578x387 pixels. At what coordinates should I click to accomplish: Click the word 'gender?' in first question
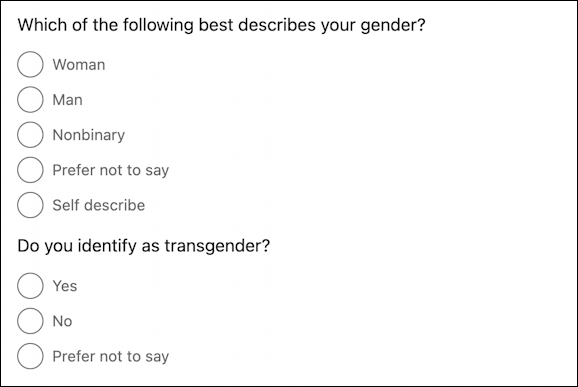pyautogui.click(x=393, y=26)
